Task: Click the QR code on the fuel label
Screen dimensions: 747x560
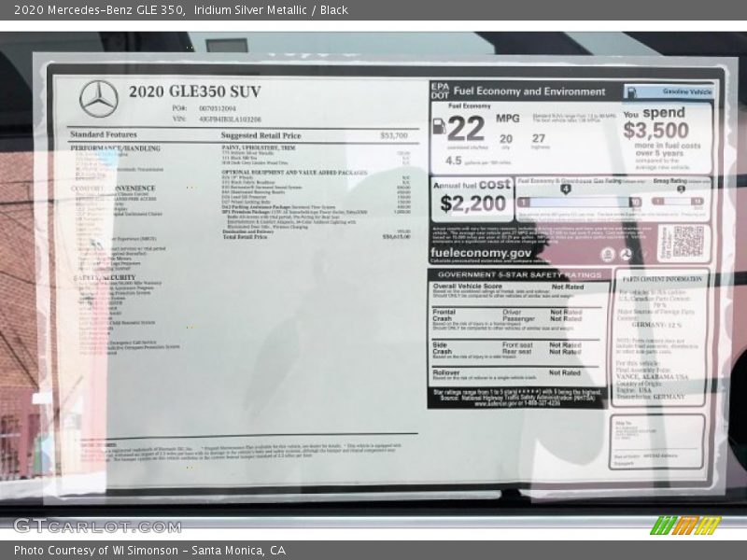Action: (x=688, y=242)
